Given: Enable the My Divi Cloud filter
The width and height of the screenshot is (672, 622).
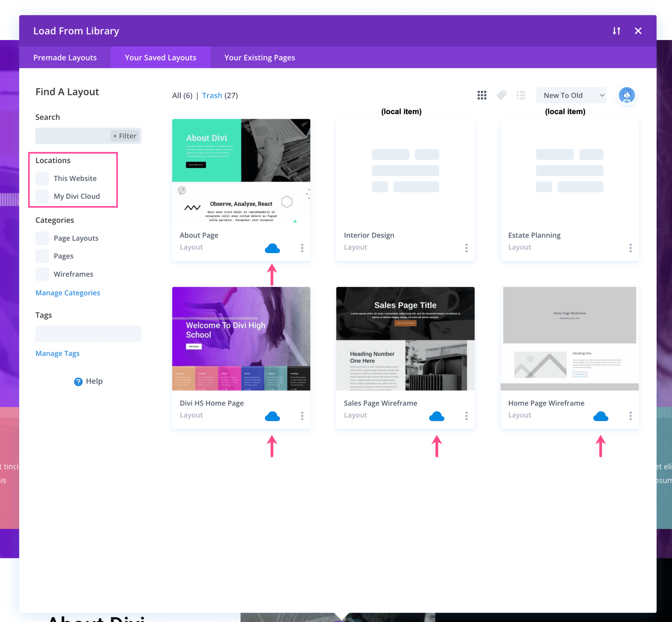Looking at the screenshot, I should click(x=42, y=196).
